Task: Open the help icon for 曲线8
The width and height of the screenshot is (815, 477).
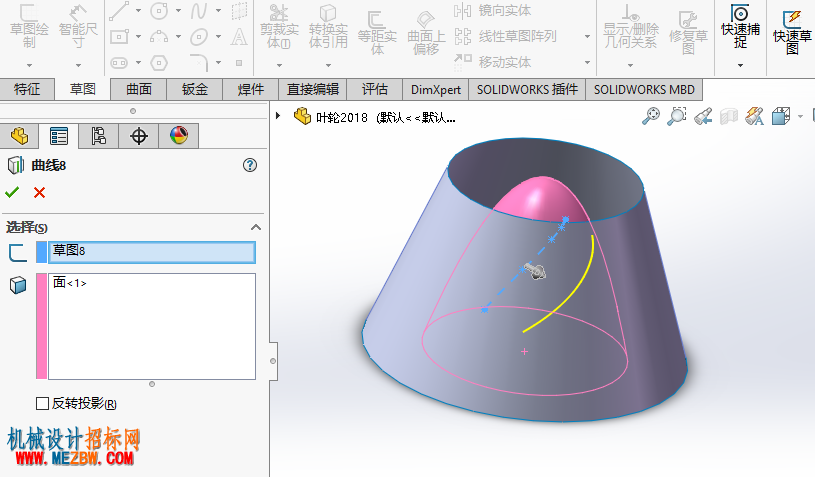Action: point(250,165)
